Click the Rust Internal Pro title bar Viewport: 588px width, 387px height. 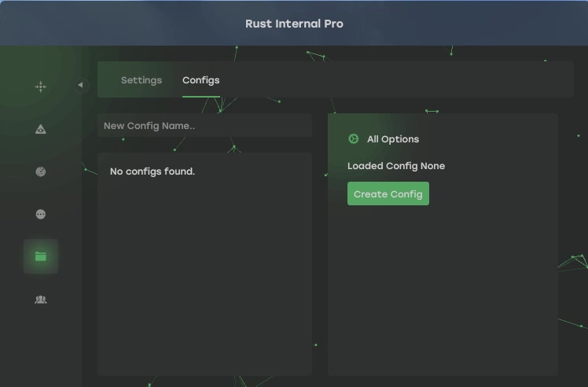[294, 24]
